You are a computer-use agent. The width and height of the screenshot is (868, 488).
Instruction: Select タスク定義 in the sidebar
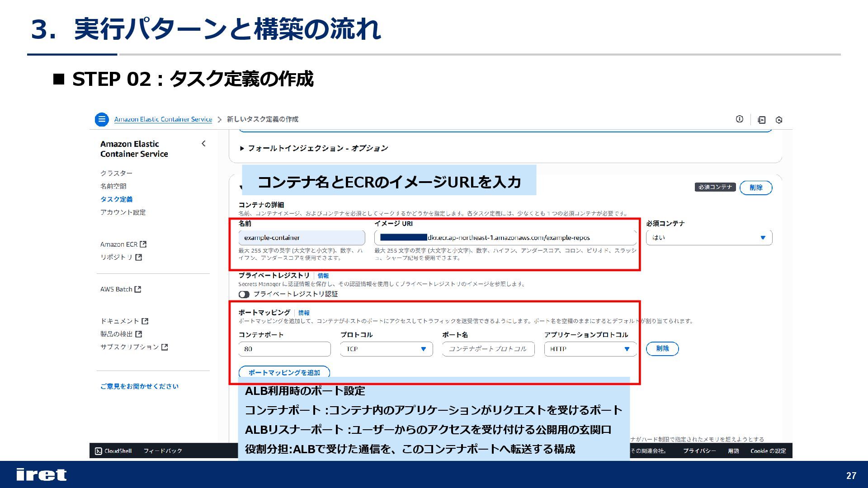[x=117, y=199]
